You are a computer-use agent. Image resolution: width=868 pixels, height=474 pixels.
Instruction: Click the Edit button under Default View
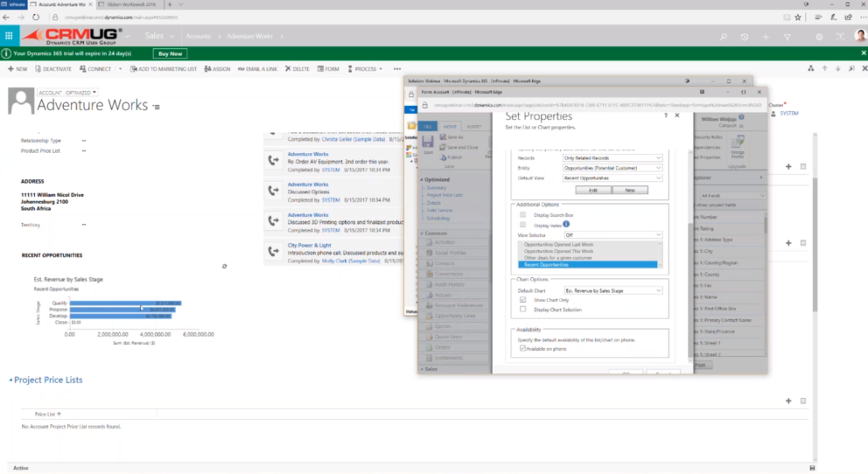(593, 191)
